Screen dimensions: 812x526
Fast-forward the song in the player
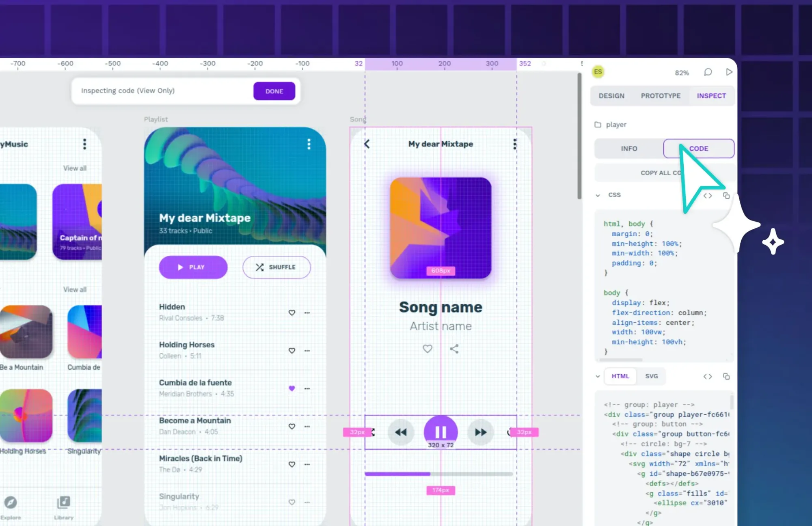[481, 432]
